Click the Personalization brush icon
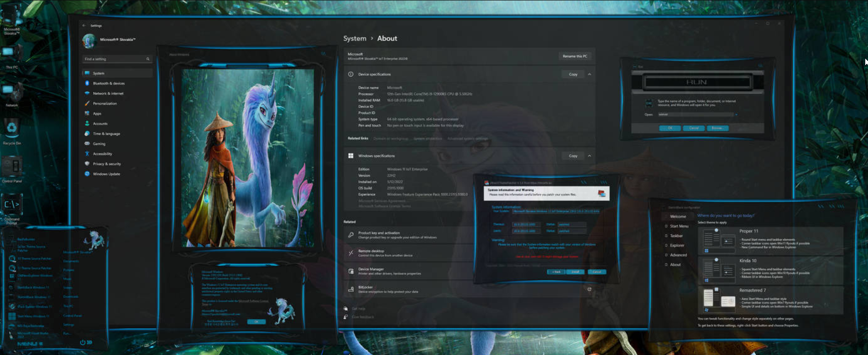This screenshot has width=868, height=355. point(87,103)
